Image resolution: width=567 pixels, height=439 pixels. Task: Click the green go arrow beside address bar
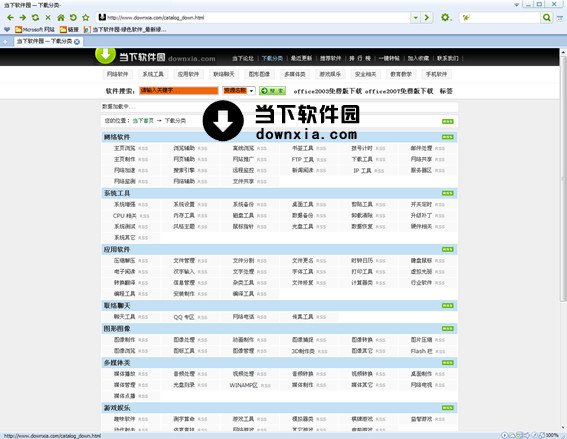click(x=427, y=17)
